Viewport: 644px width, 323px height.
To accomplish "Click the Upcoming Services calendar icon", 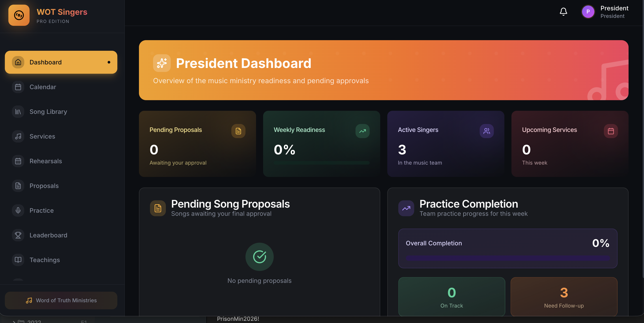I will coord(610,131).
